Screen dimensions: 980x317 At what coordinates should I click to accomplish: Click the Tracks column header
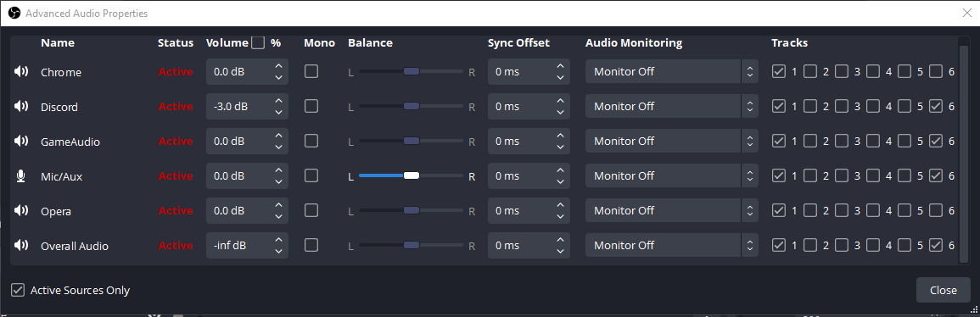(x=789, y=42)
